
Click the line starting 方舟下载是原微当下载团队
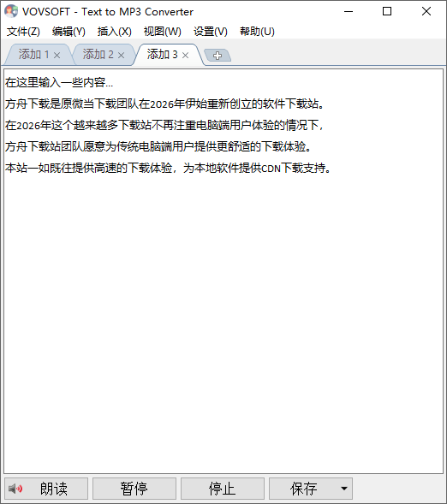pos(164,104)
